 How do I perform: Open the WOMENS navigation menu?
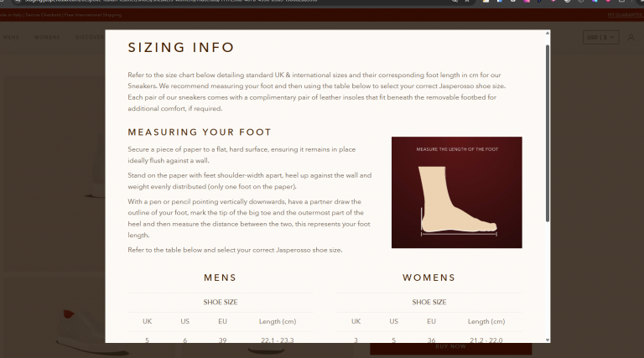pos(47,38)
